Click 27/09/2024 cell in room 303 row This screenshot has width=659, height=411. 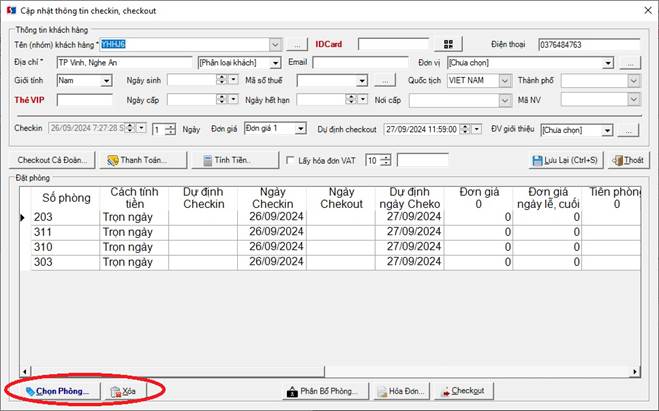click(x=410, y=263)
